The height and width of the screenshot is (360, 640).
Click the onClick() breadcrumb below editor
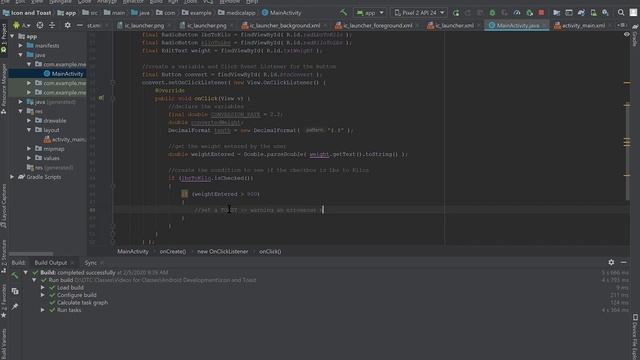pos(270,251)
